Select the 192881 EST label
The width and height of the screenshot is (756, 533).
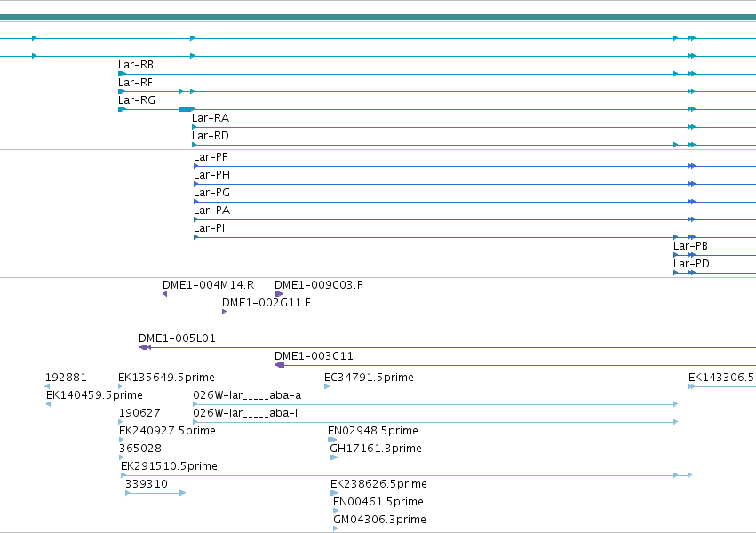[66, 378]
